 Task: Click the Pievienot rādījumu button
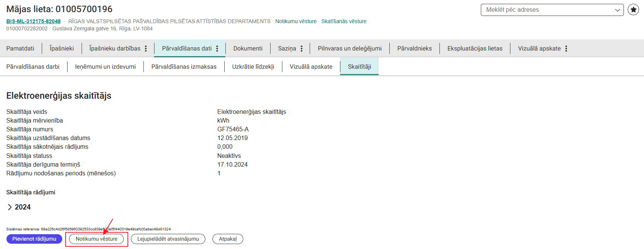(x=34, y=239)
